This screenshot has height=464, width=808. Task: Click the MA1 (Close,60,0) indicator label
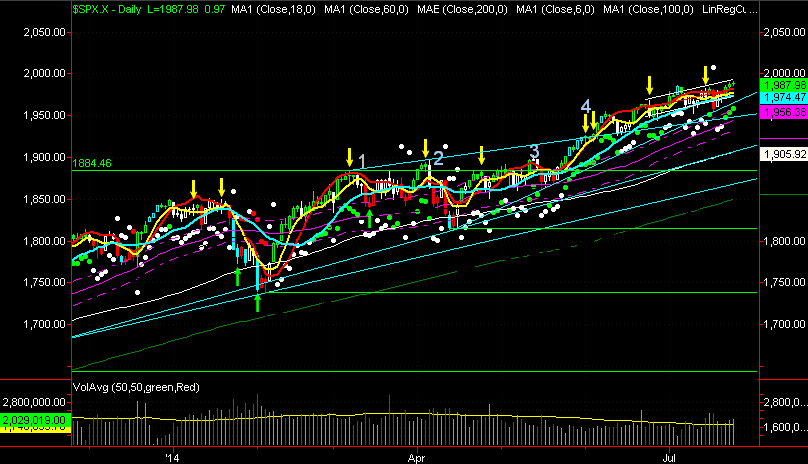click(x=366, y=9)
